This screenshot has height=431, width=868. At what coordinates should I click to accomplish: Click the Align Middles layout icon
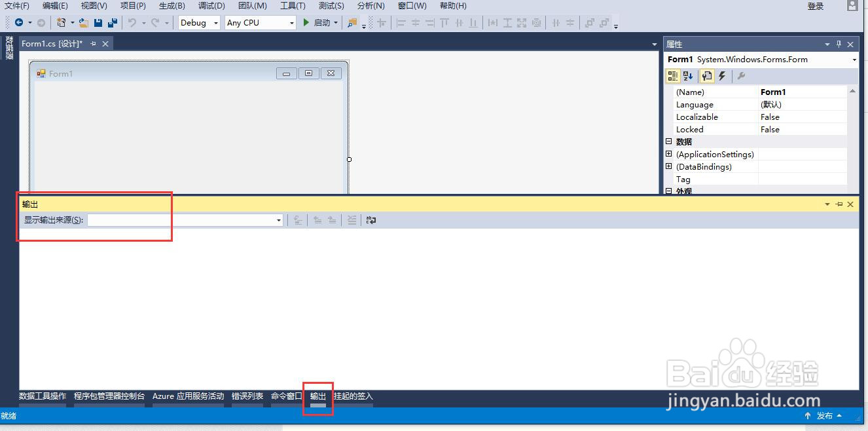click(459, 22)
